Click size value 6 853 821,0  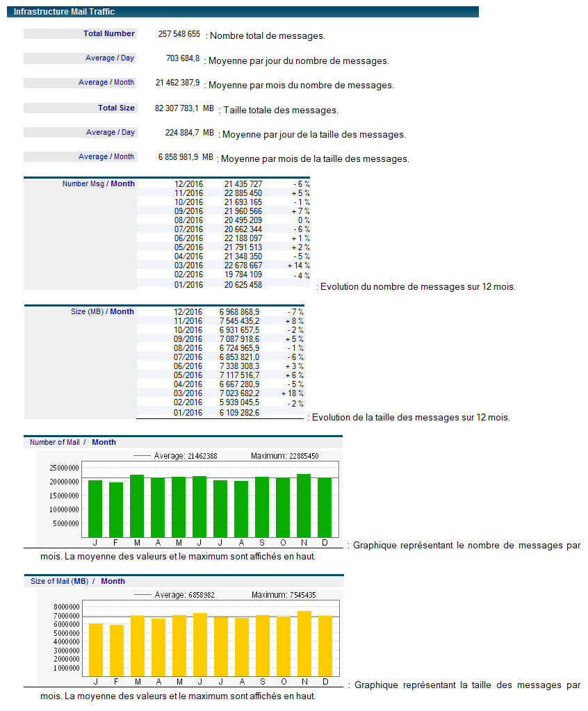[x=239, y=357]
